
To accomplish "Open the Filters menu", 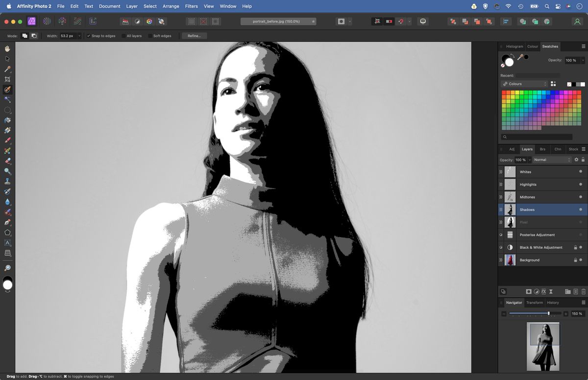I will point(191,6).
